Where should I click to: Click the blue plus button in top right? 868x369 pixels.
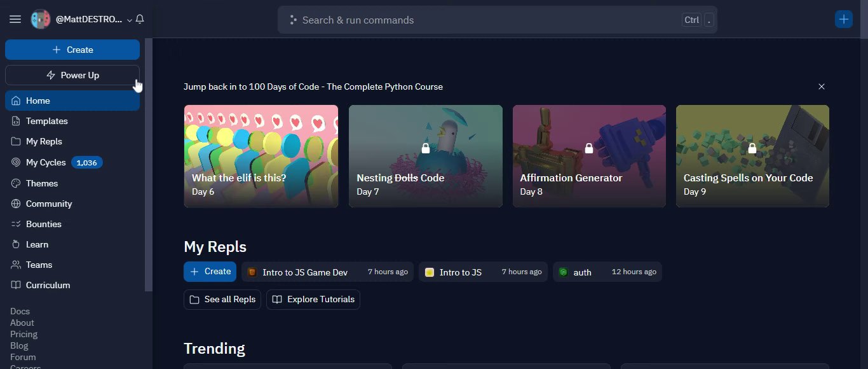pos(844,20)
